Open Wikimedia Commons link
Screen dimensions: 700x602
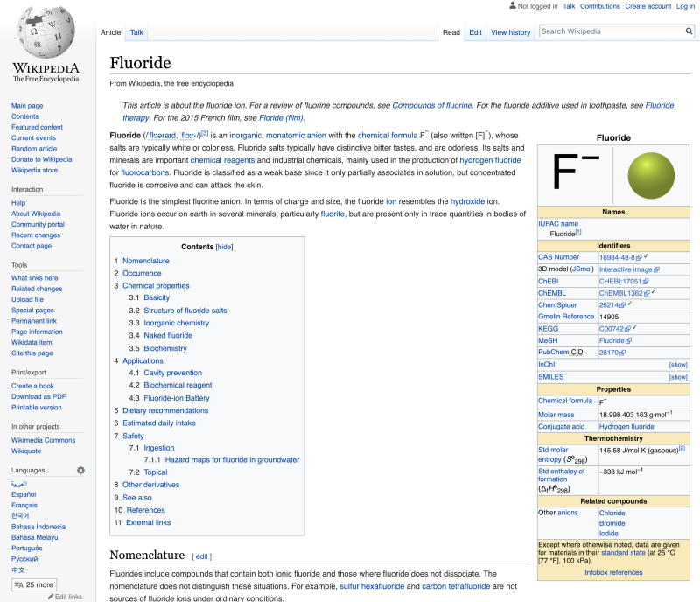[43, 440]
